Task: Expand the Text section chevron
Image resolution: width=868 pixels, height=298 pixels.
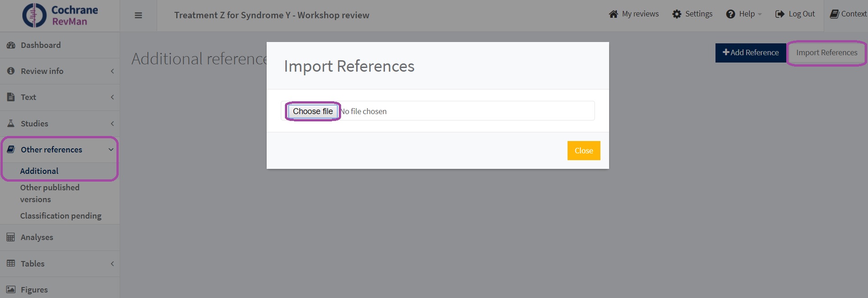Action: [x=112, y=97]
